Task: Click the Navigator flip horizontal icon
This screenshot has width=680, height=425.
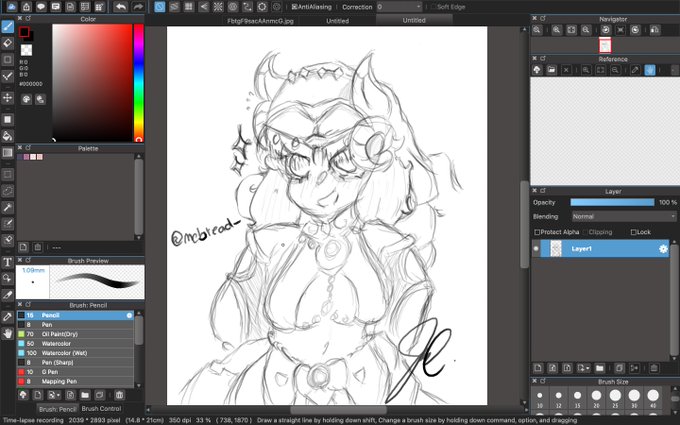Action: tap(655, 29)
